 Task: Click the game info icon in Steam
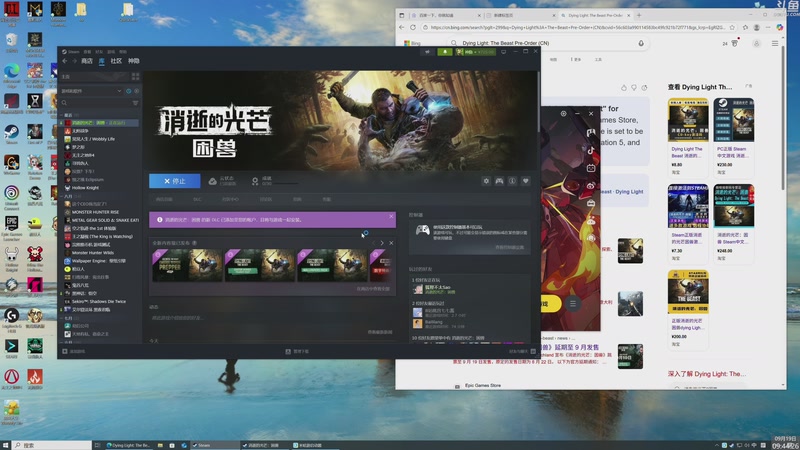point(512,181)
